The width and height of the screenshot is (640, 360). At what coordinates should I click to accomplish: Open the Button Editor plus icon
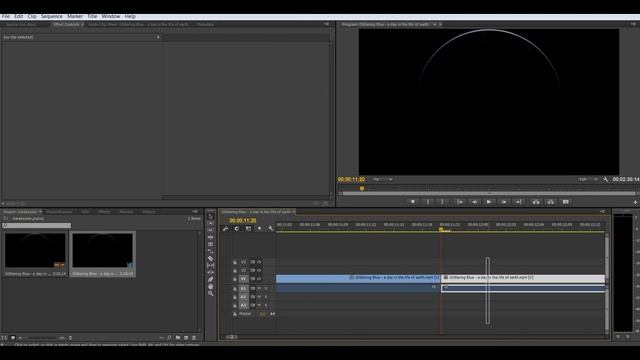point(635,202)
